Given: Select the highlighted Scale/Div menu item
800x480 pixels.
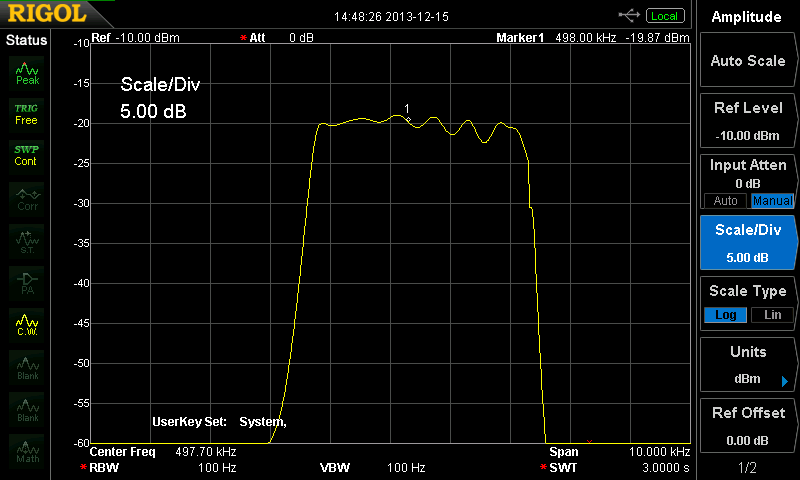Looking at the screenshot, I should [x=747, y=242].
